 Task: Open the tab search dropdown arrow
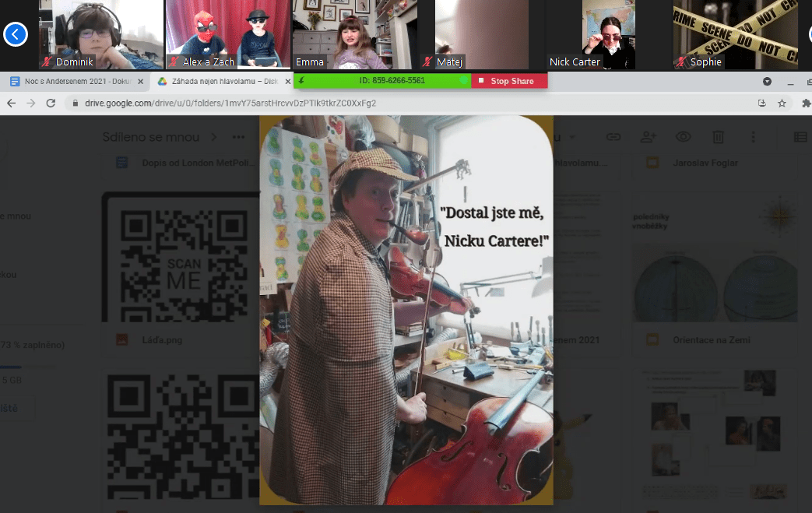pyautogui.click(x=768, y=81)
